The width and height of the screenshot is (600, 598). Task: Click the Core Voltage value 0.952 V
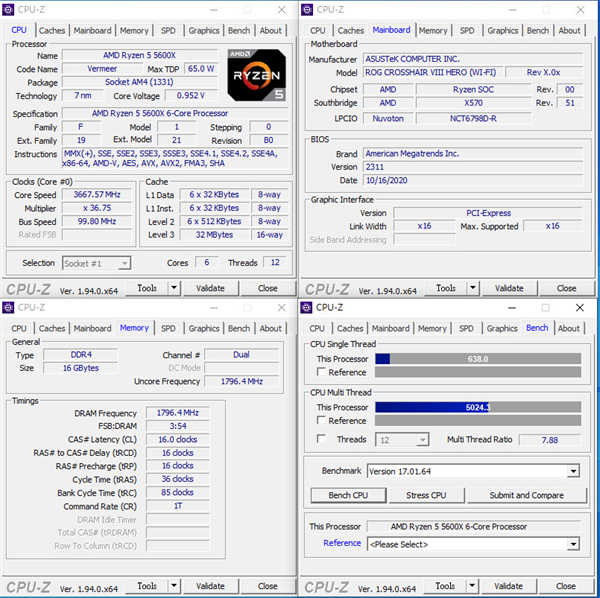[x=191, y=95]
